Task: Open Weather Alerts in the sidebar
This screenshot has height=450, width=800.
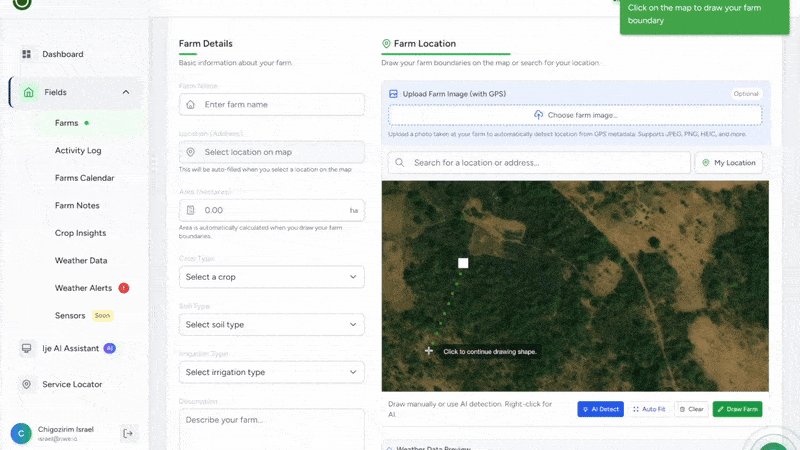Action: coord(81,288)
